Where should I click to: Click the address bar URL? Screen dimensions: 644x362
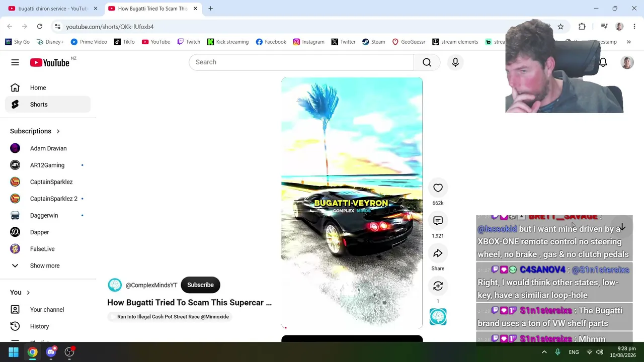[110, 27]
